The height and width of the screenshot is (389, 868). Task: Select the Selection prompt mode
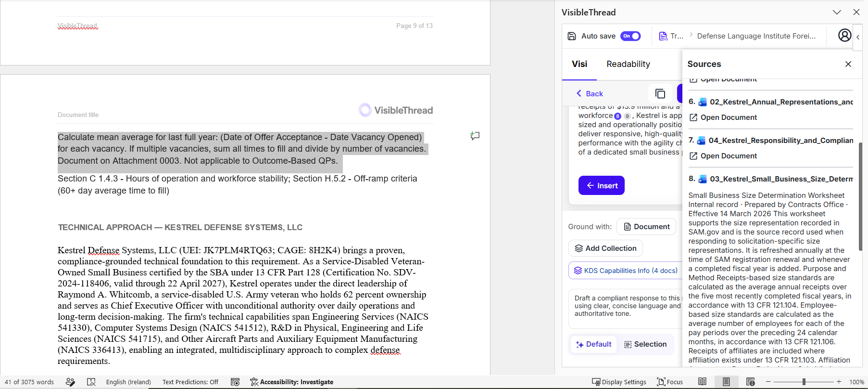pyautogui.click(x=645, y=344)
